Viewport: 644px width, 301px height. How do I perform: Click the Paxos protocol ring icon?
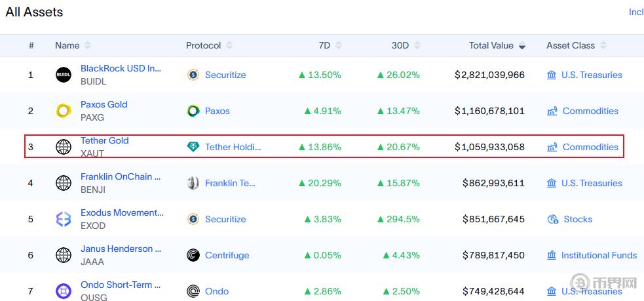click(193, 111)
